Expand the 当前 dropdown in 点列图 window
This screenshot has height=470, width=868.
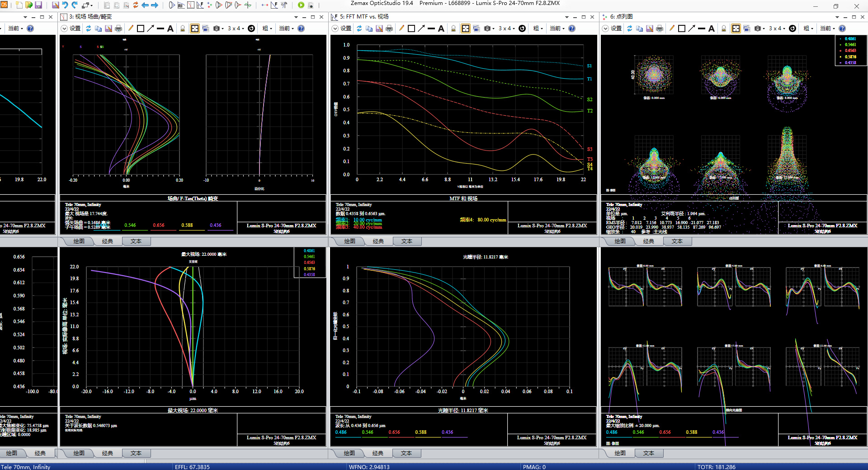pyautogui.click(x=828, y=28)
